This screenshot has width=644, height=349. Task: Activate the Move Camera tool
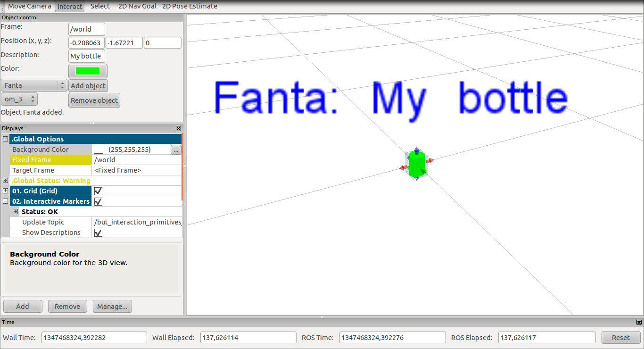click(29, 6)
